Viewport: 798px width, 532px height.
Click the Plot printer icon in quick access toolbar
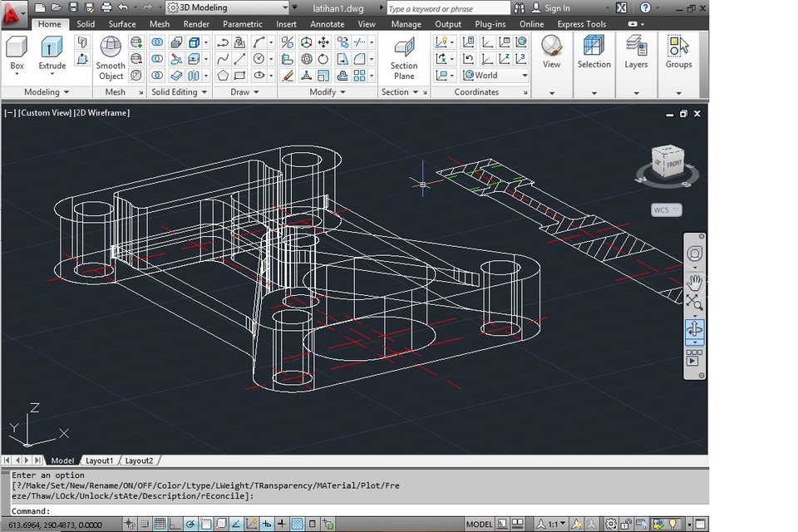pos(107,7)
